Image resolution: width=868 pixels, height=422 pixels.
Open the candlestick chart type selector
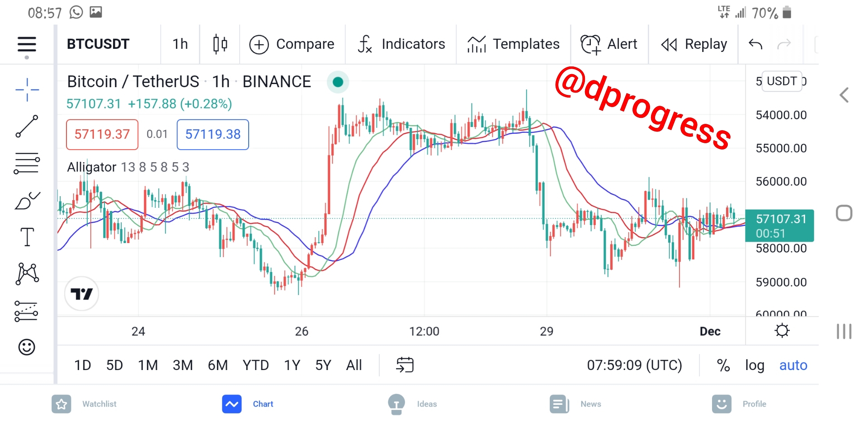tap(220, 44)
